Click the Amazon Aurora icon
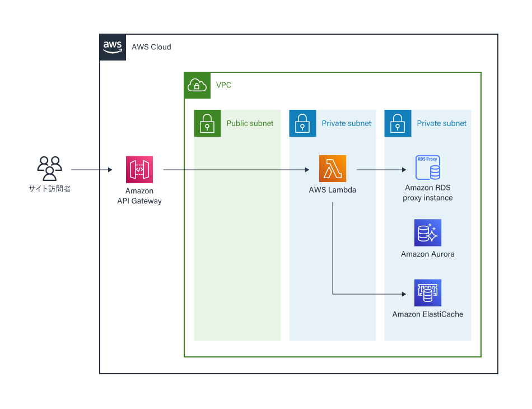 (x=428, y=233)
